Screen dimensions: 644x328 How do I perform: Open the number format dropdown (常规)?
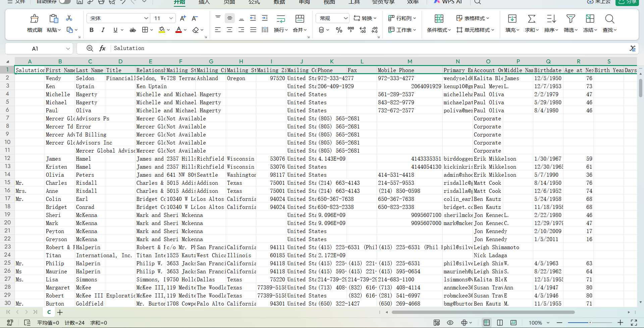(345, 18)
